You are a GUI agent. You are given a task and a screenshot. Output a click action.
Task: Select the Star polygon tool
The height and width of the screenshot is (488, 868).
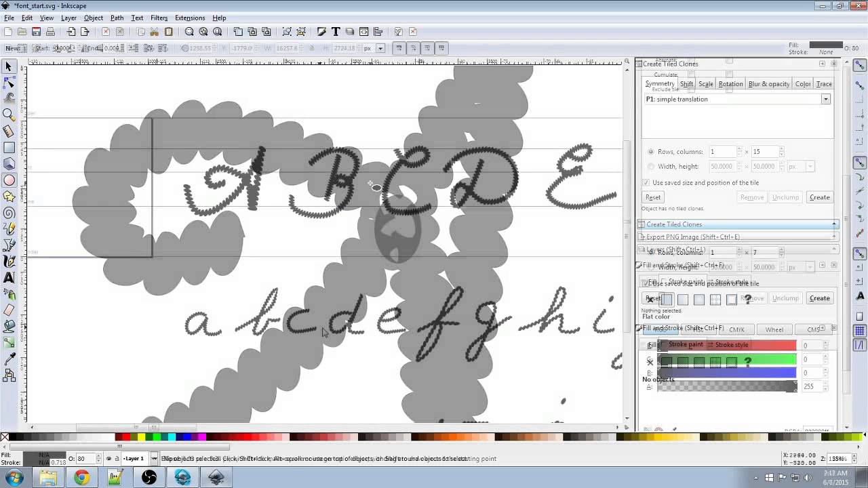tap(9, 197)
